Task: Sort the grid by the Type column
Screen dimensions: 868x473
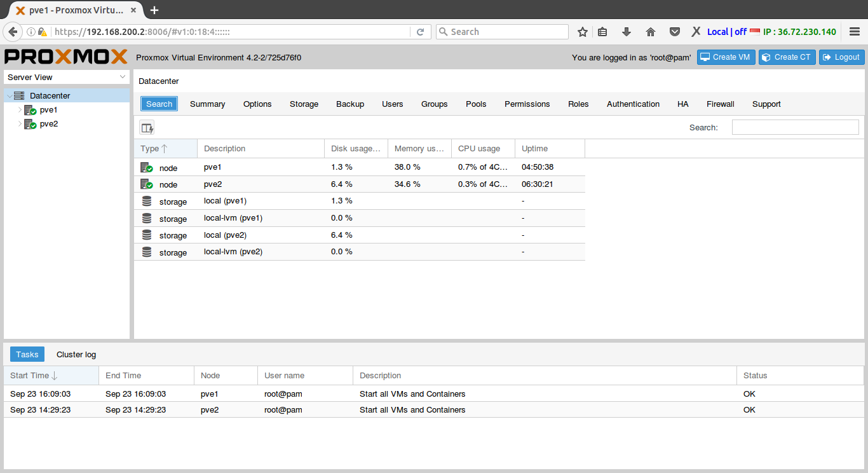Action: (165, 149)
